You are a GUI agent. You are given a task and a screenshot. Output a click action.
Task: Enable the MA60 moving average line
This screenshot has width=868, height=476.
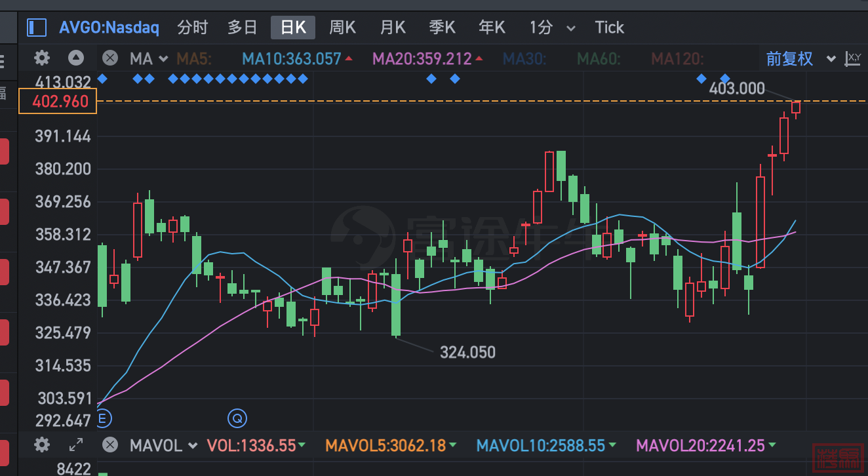[x=599, y=59]
